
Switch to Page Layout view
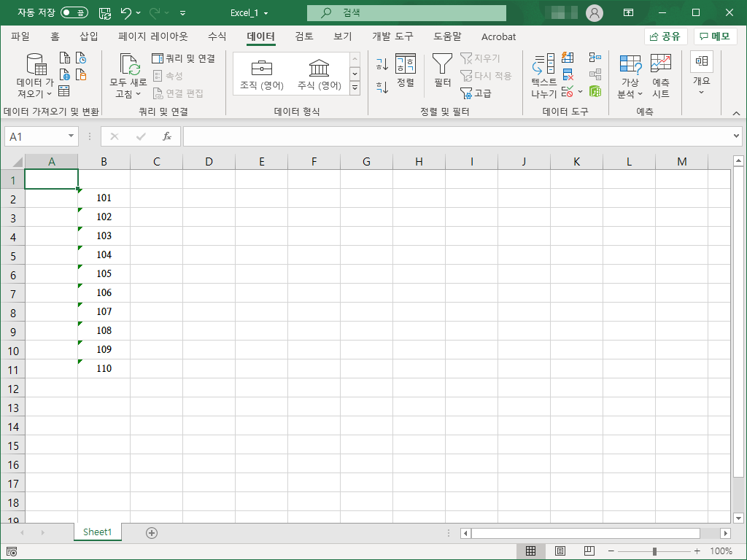560,551
